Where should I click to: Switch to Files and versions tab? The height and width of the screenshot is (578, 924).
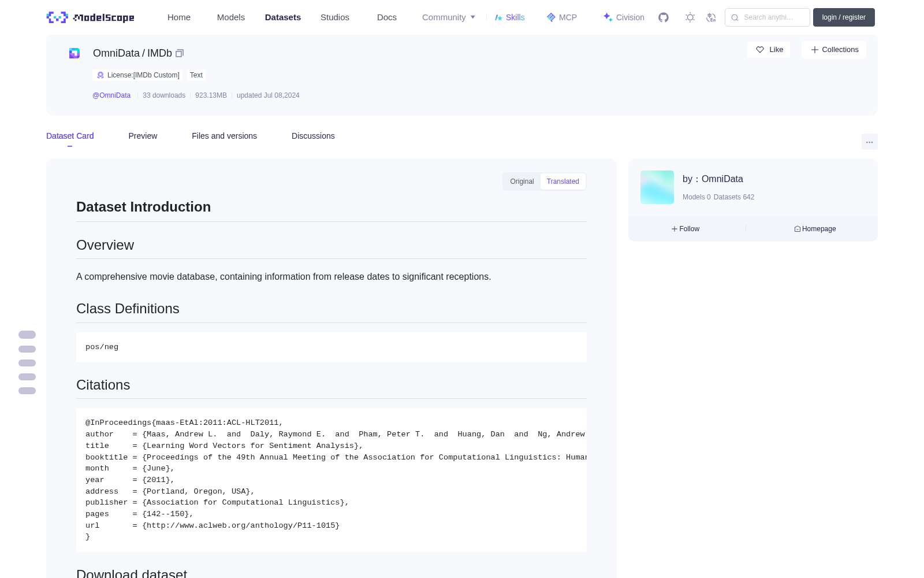[x=224, y=136]
